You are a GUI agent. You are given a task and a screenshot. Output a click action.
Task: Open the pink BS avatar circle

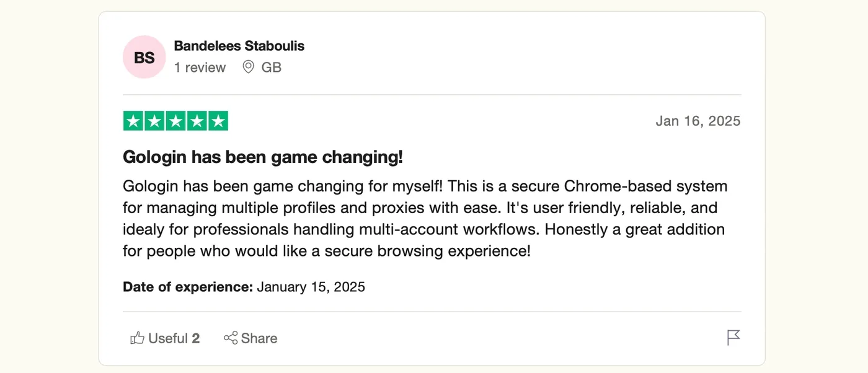coord(144,57)
